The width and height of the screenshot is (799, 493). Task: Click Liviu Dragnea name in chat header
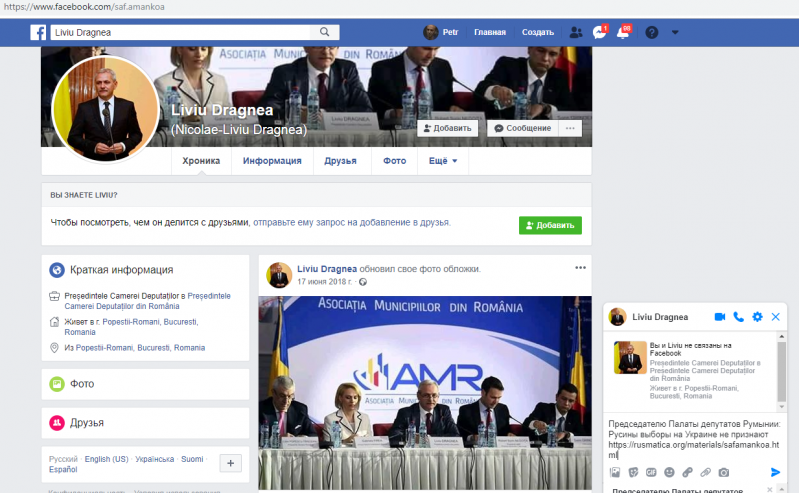pos(660,317)
